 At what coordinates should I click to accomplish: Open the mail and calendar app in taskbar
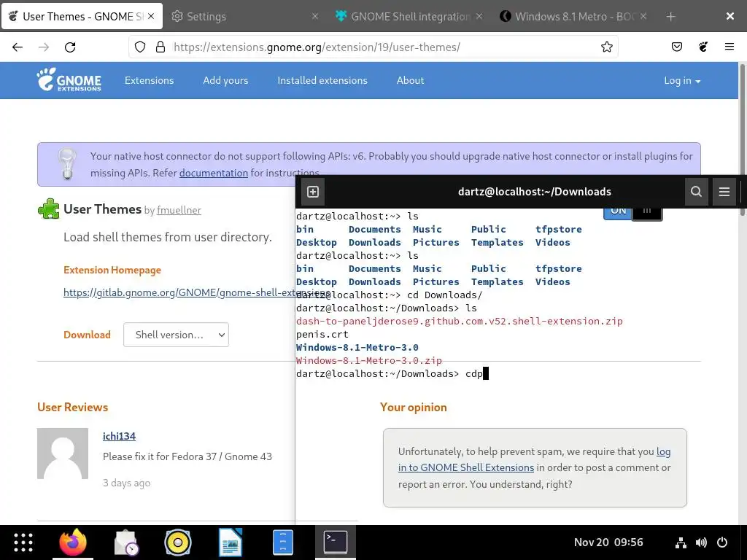[x=126, y=542]
